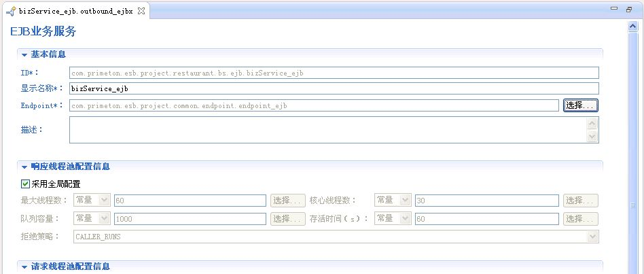Open the 拒绝策略 CALLER_RUNS dropdown

tap(593, 237)
